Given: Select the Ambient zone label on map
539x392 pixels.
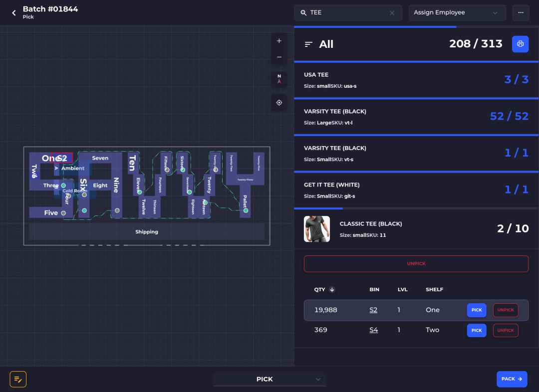Looking at the screenshot, I should pos(72,169).
